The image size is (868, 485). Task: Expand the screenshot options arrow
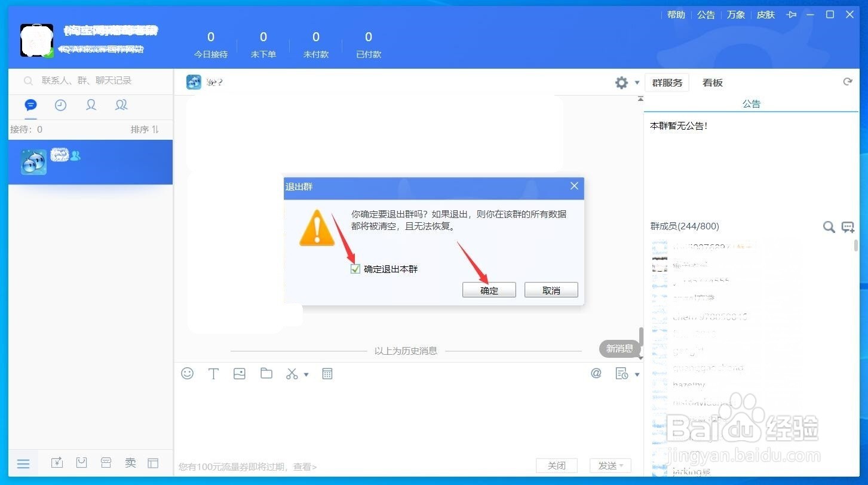[306, 375]
